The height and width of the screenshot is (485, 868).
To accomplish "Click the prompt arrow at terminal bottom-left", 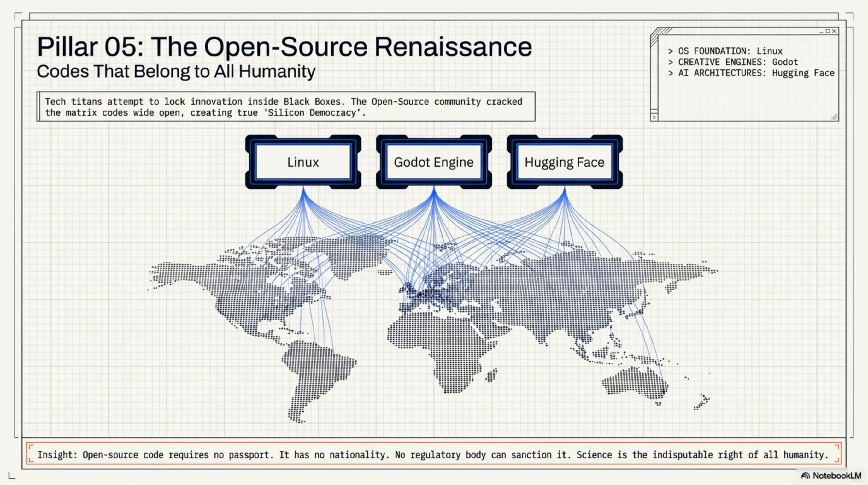I will click(654, 117).
